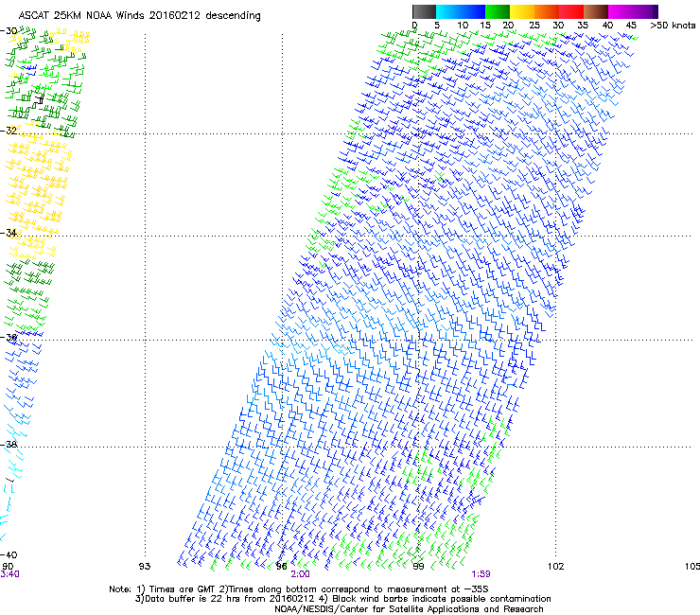The width and height of the screenshot is (700, 615).
Task: Click the '25' legend scale label
Action: [534, 26]
